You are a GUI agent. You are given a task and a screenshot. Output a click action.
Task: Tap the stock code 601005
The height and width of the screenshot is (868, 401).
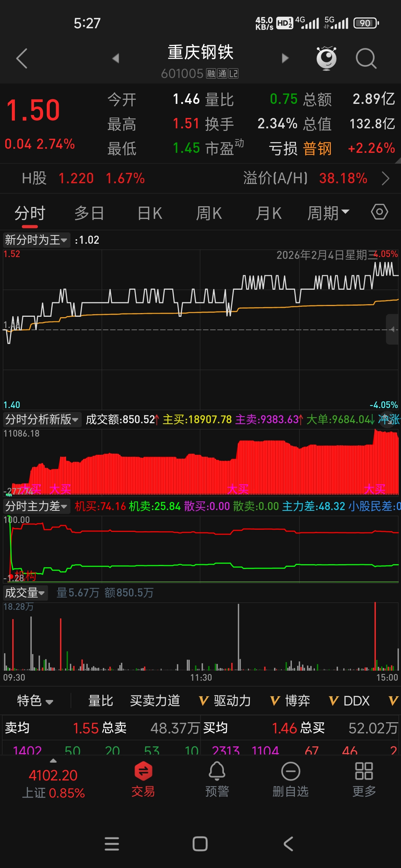pyautogui.click(x=182, y=73)
